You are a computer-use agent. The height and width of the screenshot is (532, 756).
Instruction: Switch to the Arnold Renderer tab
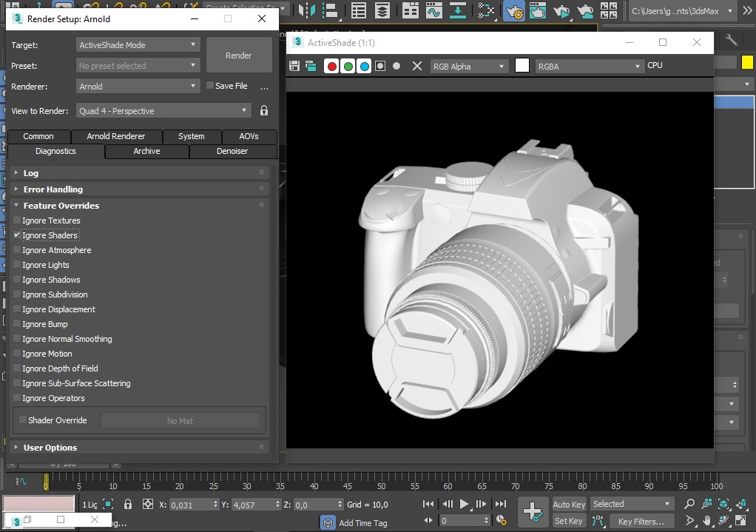(x=115, y=136)
